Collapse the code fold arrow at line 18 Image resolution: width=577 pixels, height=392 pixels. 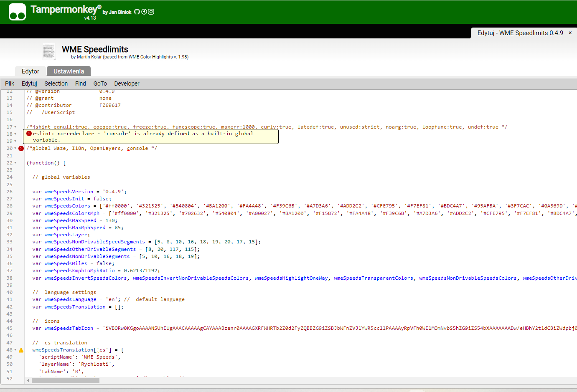[x=15, y=134]
